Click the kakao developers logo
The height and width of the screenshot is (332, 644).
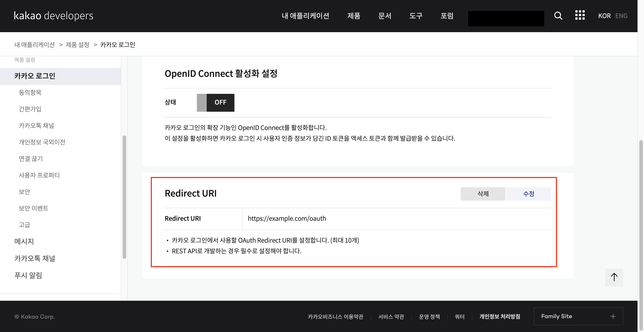coord(53,16)
